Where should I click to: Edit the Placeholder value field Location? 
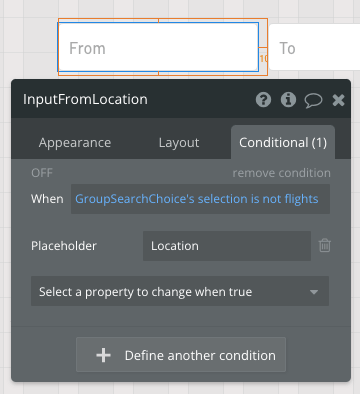[227, 246]
